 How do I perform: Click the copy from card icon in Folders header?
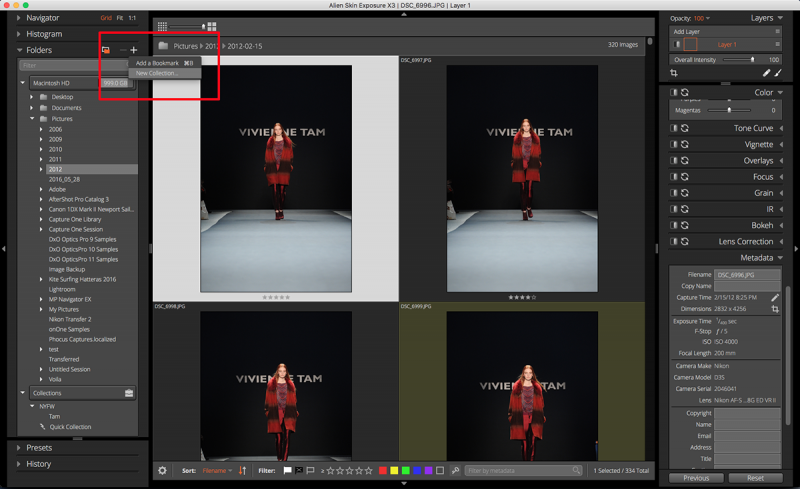point(106,50)
